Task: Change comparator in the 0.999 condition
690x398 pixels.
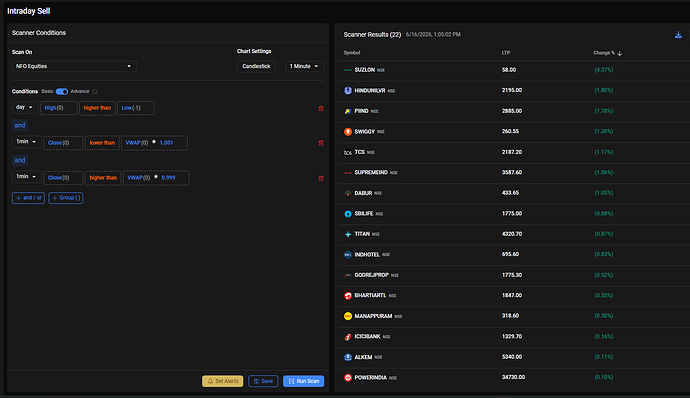Action: click(103, 178)
